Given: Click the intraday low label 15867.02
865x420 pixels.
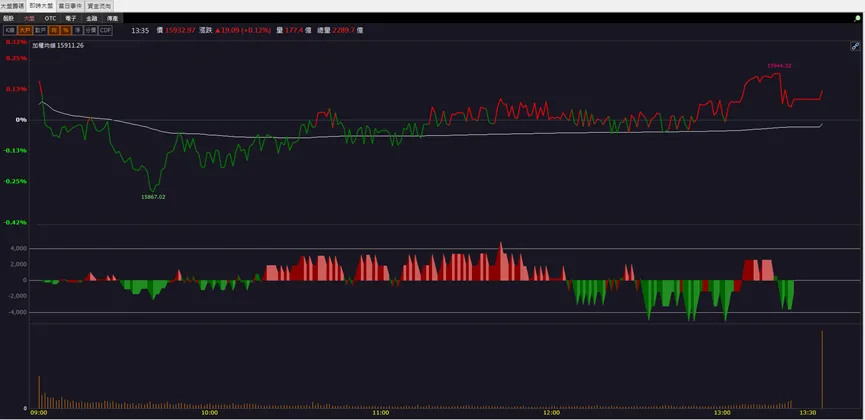Looking at the screenshot, I should click(153, 196).
